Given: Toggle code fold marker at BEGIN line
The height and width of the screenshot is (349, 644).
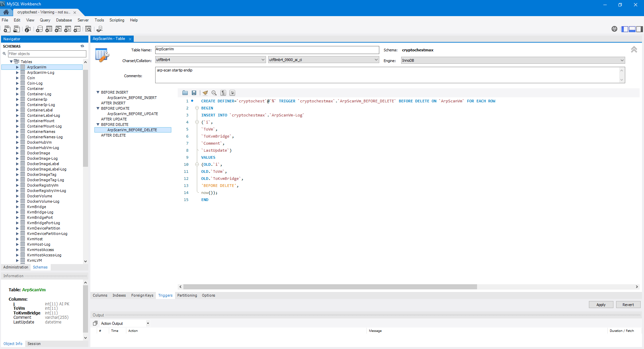Looking at the screenshot, I should click(197, 108).
